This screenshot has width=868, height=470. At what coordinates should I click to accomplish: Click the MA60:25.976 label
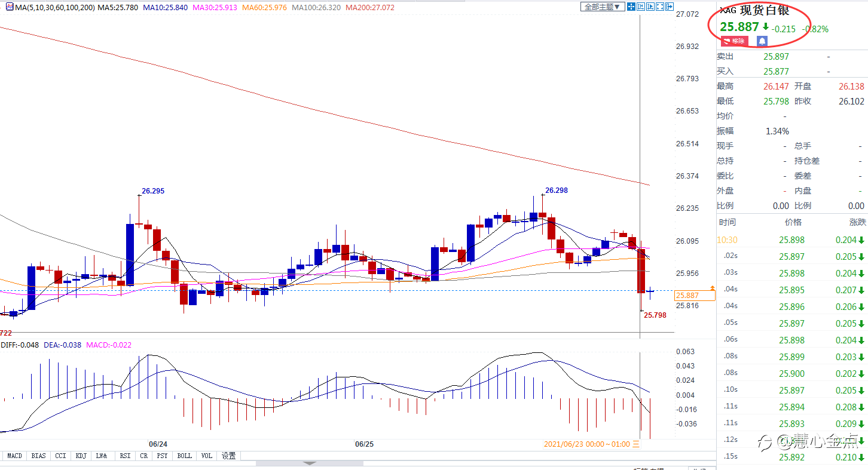click(264, 8)
